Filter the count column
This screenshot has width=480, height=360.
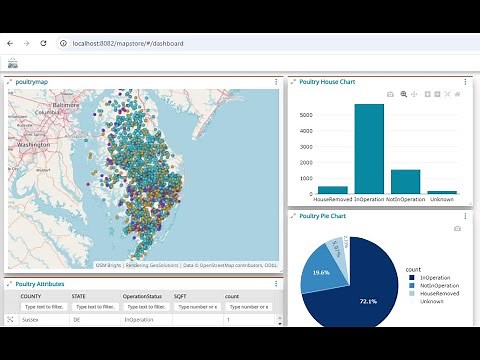pos(249,307)
